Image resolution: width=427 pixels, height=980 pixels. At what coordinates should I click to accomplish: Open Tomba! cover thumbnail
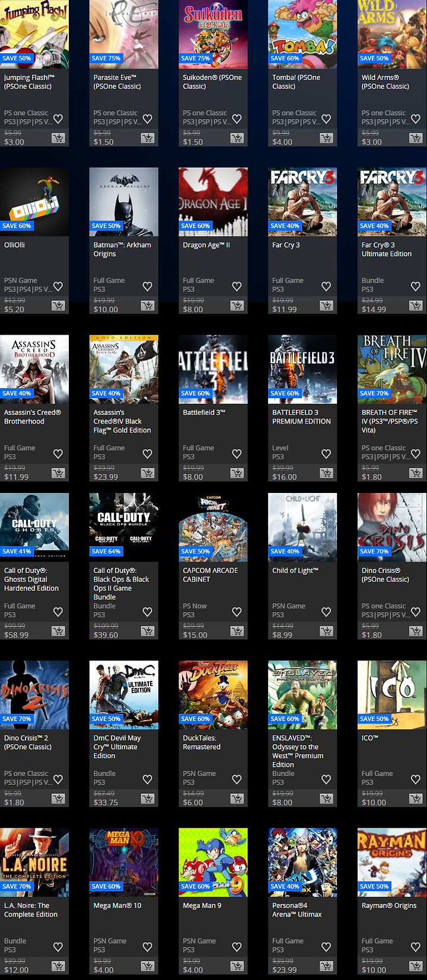pyautogui.click(x=302, y=34)
